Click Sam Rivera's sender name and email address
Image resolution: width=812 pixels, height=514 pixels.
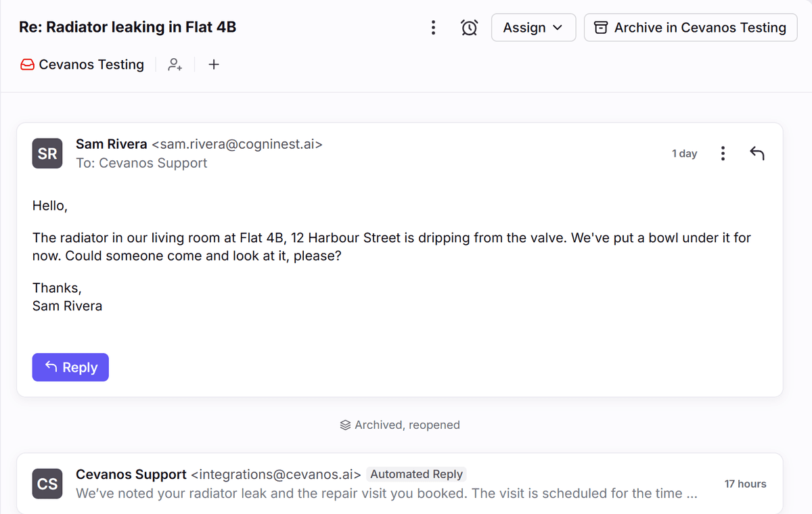[199, 144]
